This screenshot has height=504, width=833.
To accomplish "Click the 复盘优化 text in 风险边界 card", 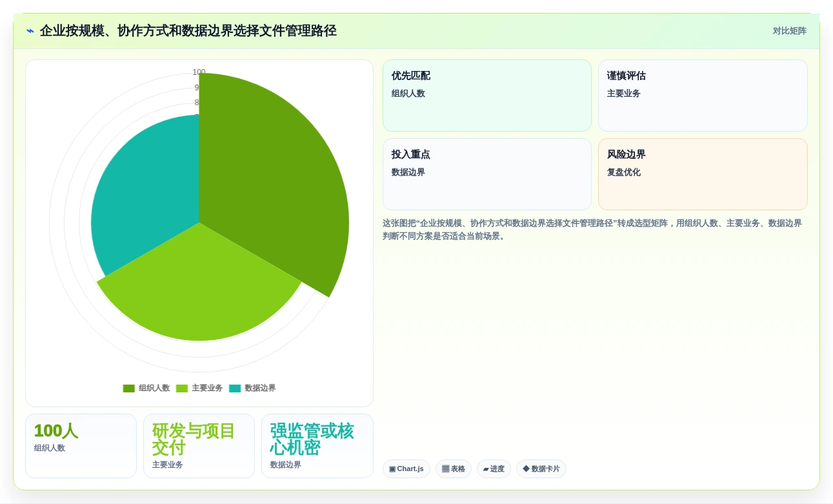I will pos(624,172).
